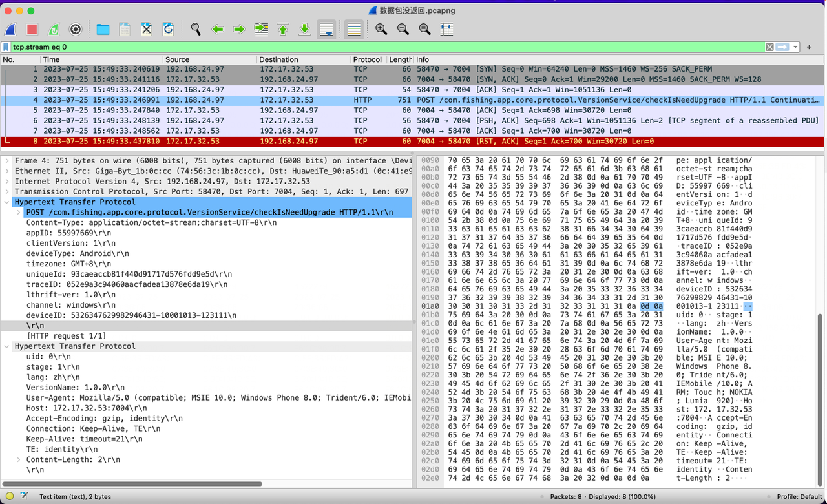The height and width of the screenshot is (504, 827).
Task: Reload this capture file
Action: [x=168, y=29]
